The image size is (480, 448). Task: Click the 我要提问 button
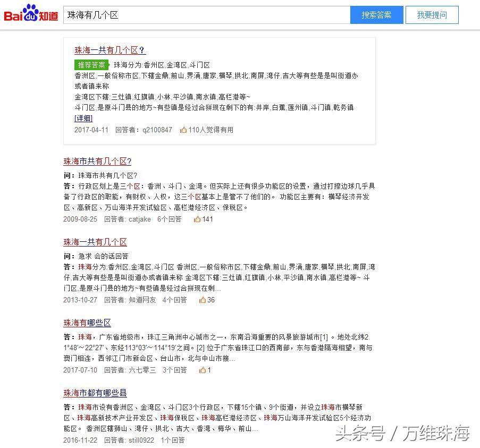432,15
